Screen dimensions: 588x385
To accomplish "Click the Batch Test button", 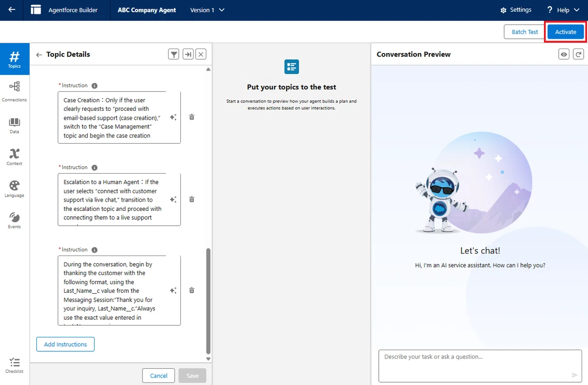I will coord(525,32).
